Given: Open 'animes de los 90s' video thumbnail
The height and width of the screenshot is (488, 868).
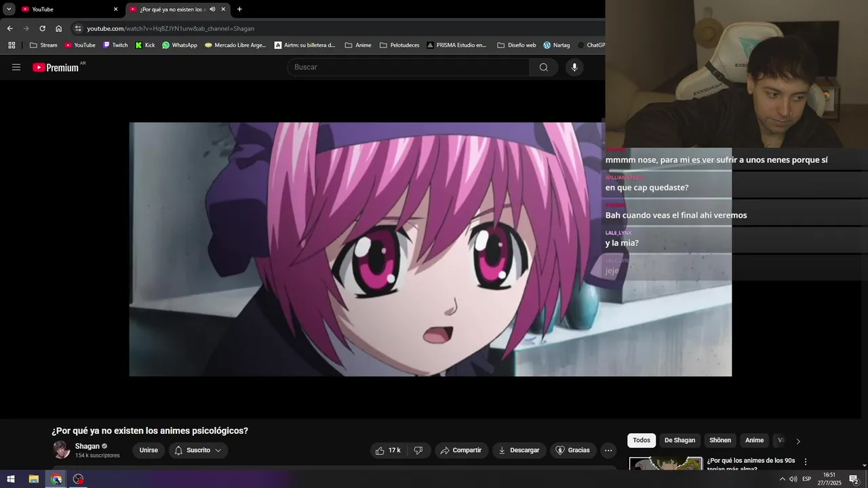Looking at the screenshot, I should pos(666,464).
